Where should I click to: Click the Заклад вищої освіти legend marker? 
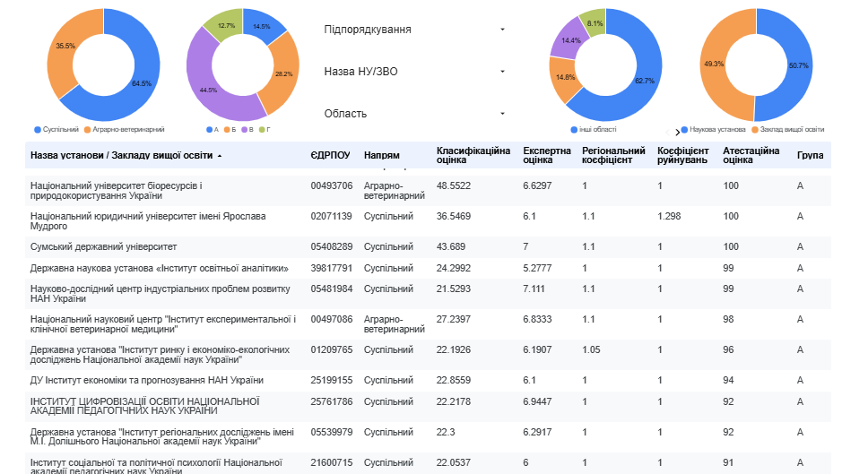click(x=754, y=129)
